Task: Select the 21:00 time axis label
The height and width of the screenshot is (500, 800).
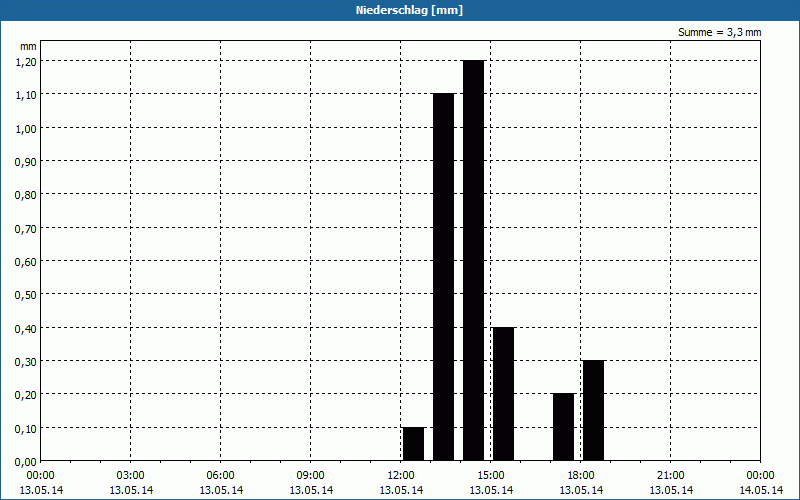Action: (671, 475)
